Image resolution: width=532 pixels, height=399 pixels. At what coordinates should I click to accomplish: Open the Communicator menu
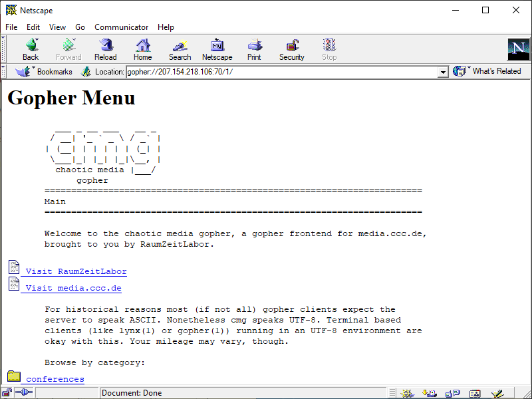(x=122, y=27)
